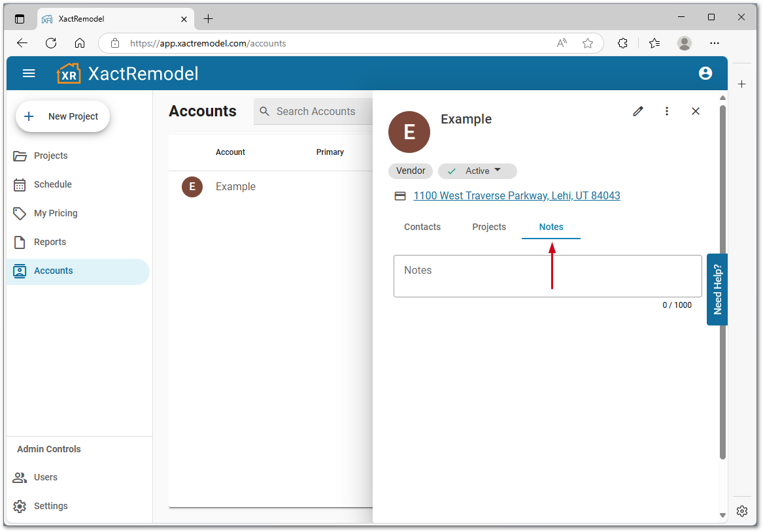Image resolution: width=763 pixels, height=532 pixels.
Task: Click the user profile icon in header
Action: tap(705, 73)
